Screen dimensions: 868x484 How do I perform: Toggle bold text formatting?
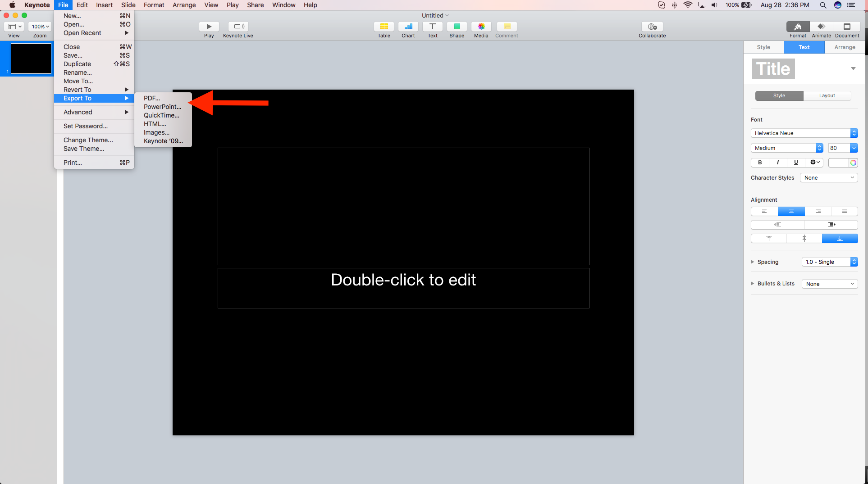click(760, 163)
